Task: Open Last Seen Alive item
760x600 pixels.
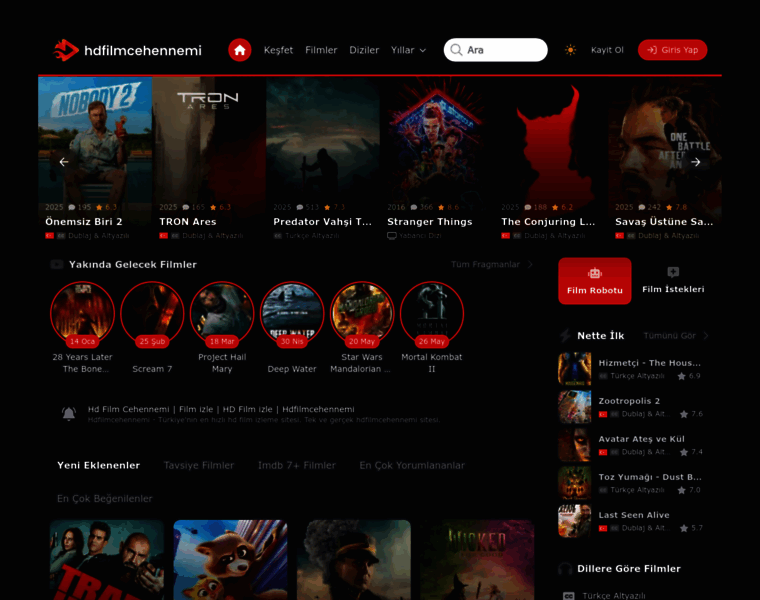Action: (634, 521)
